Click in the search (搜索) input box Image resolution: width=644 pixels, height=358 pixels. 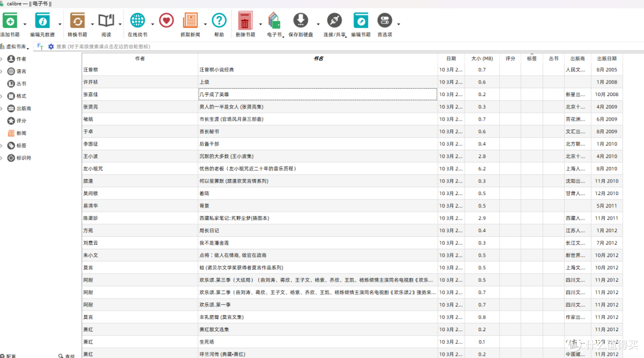239,47
